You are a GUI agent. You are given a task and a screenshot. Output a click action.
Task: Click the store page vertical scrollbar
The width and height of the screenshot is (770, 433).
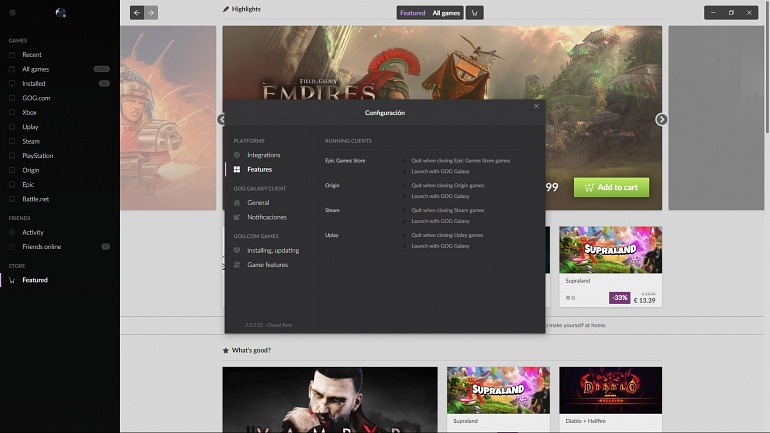point(767,66)
